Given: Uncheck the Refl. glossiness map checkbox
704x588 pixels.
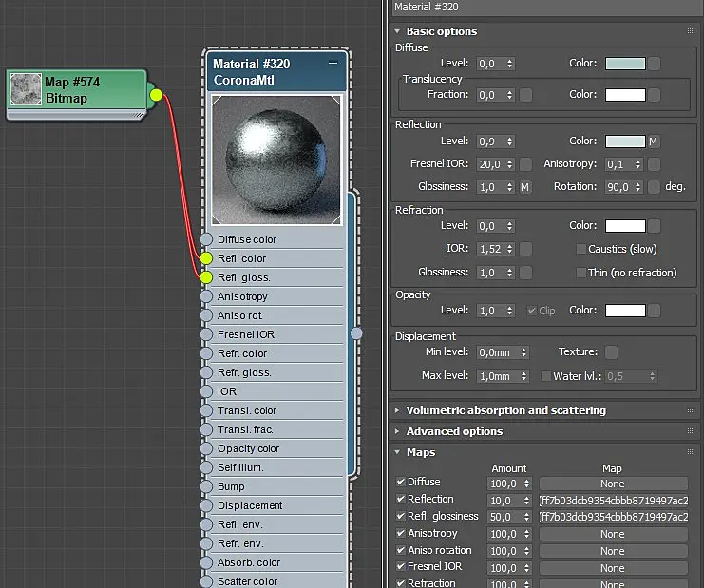Looking at the screenshot, I should (x=401, y=516).
